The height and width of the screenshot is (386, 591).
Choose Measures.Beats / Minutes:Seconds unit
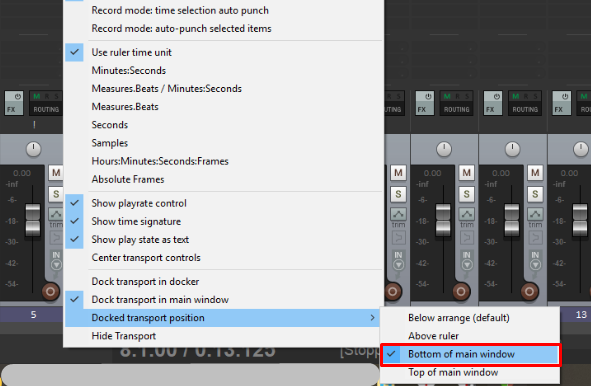(224, 89)
